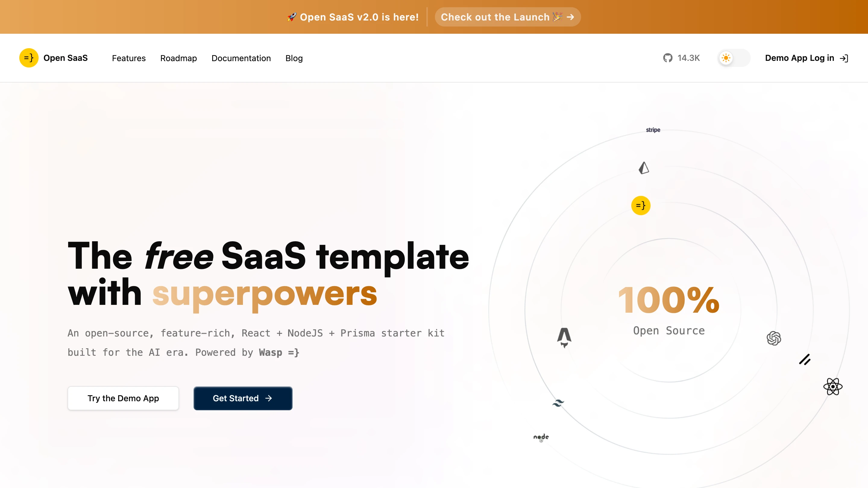Follow the "Check out the Launch" banner link
Screen dimensions: 868x488
507,17
